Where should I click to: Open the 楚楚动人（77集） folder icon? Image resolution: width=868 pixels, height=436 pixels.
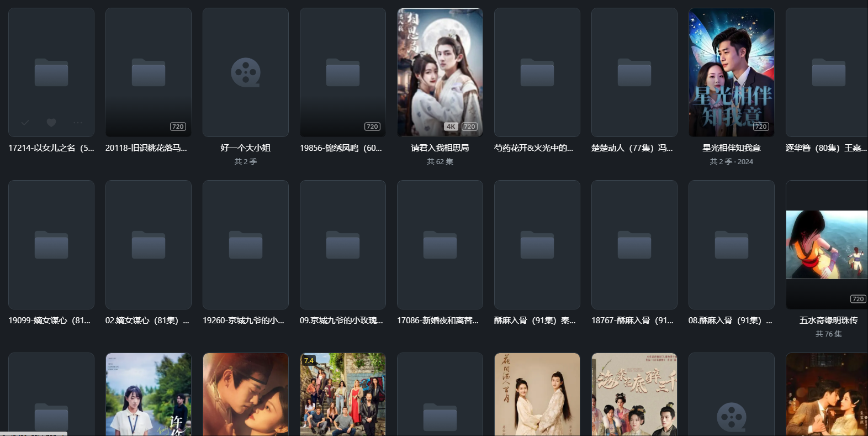[634, 72]
